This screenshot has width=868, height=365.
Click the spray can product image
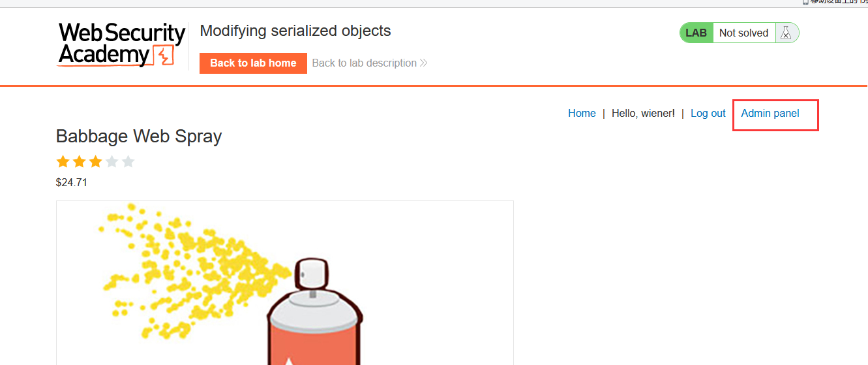(x=285, y=283)
